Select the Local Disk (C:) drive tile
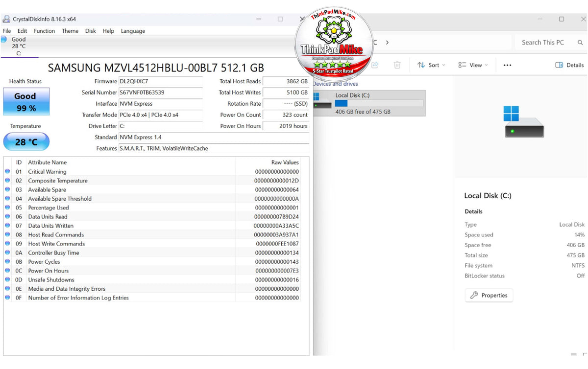The width and height of the screenshot is (588, 369). (x=369, y=103)
